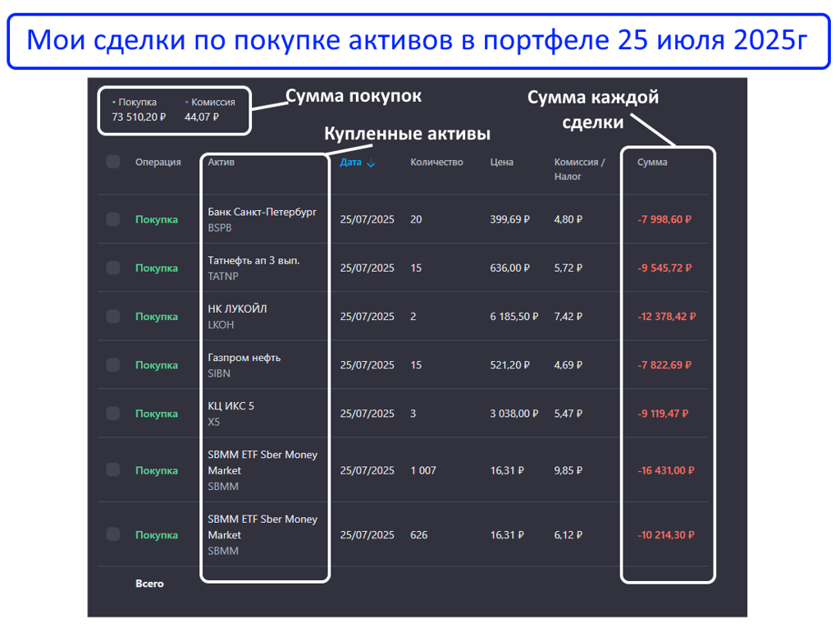Open SBMM ETF row with quantity 1 007
Viewport: 840px width, 641px height.
(x=262, y=462)
